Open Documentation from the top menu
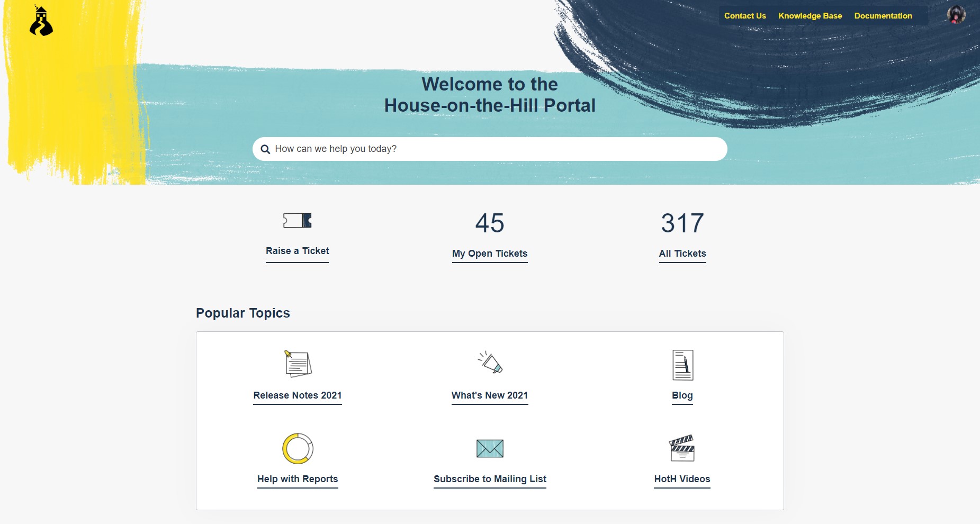The image size is (980, 524). pyautogui.click(x=883, y=16)
